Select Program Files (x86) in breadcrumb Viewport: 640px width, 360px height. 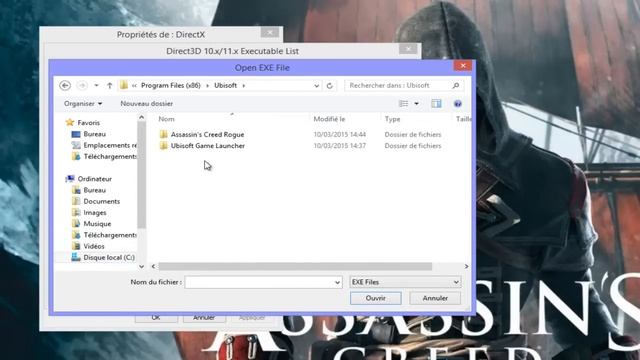pyautogui.click(x=171, y=85)
